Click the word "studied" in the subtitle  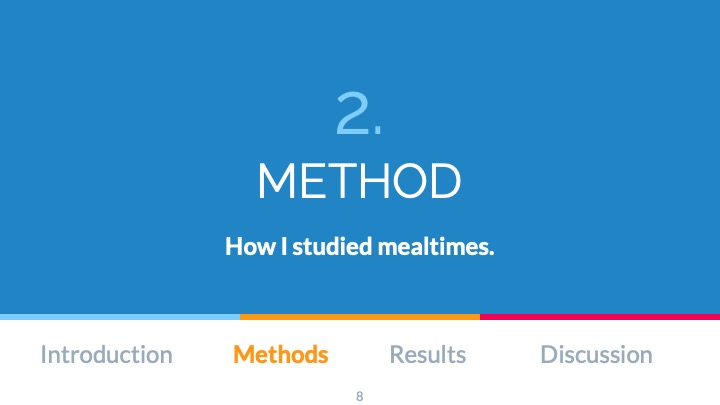coord(332,246)
